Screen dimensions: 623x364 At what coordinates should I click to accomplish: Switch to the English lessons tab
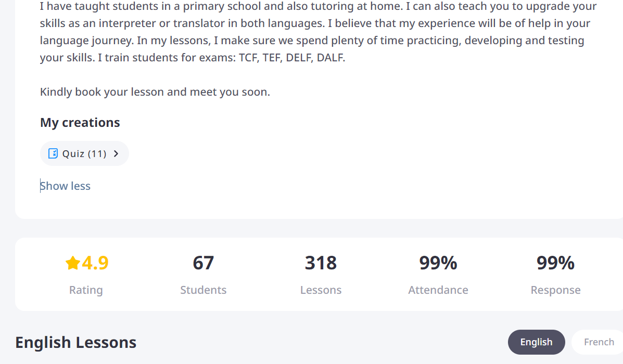coord(536,342)
